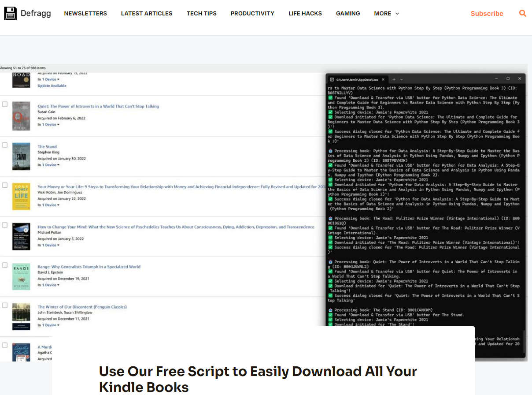
Task: Tick the checkbox next to Range
Action: 5,265
